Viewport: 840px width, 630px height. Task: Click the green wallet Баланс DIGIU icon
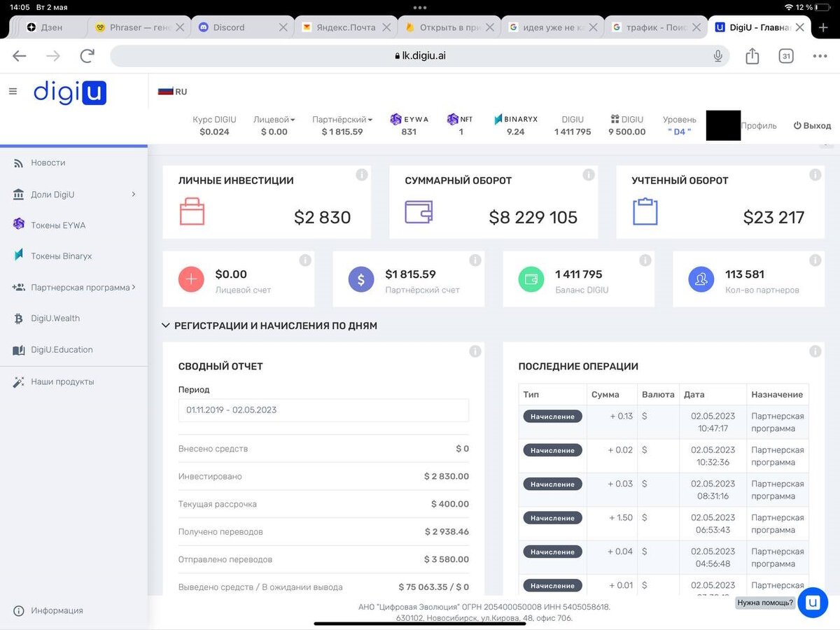pyautogui.click(x=531, y=279)
